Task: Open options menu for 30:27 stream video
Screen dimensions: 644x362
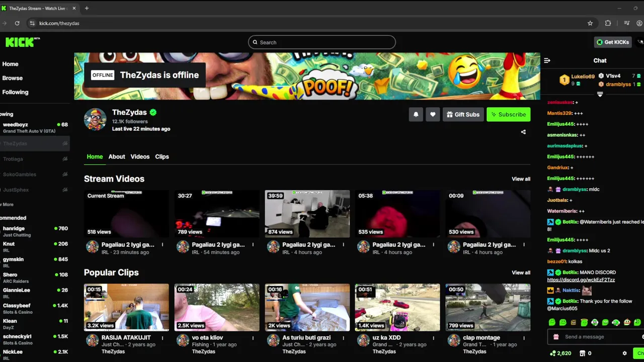Action: pos(253,245)
